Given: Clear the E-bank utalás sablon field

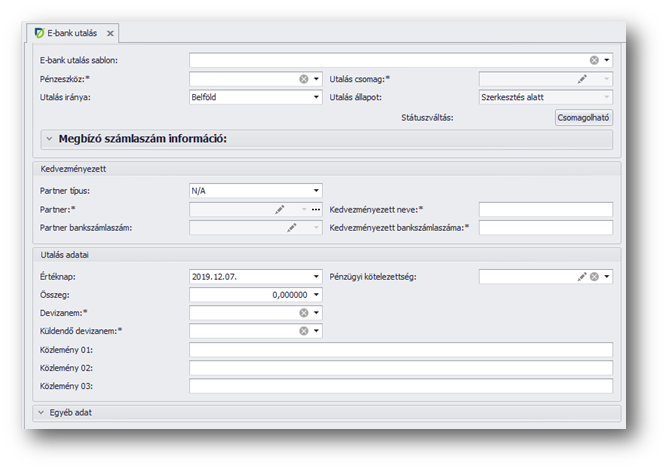Looking at the screenshot, I should point(594,60).
